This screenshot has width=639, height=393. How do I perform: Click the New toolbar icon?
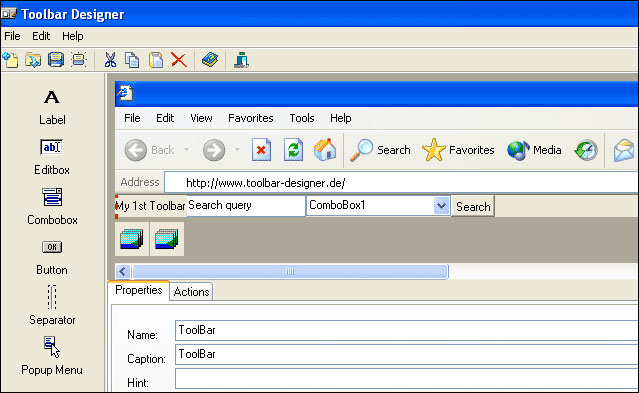[11, 60]
